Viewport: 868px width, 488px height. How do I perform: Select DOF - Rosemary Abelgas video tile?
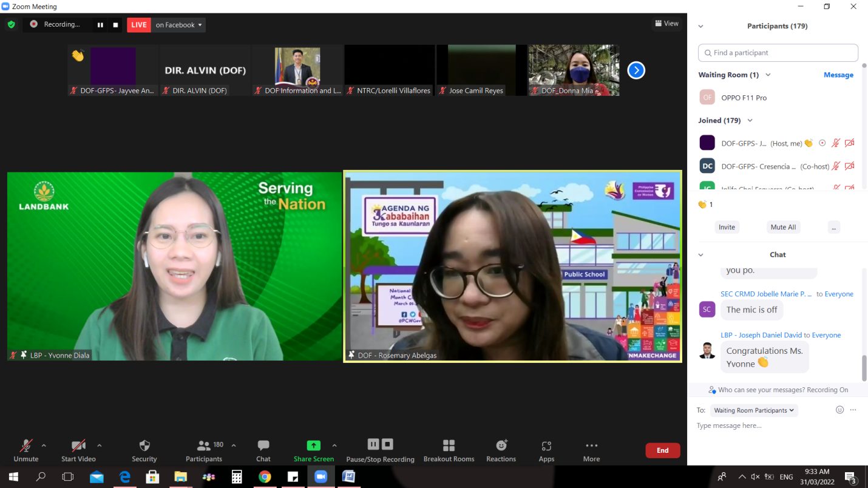pyautogui.click(x=512, y=266)
